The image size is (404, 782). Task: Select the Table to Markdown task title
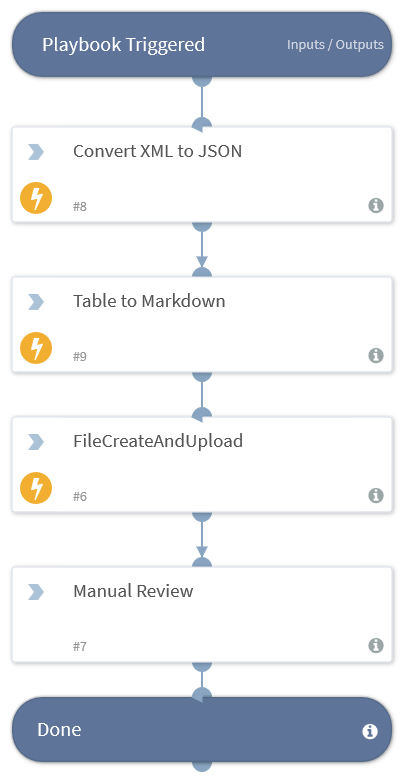(x=149, y=301)
